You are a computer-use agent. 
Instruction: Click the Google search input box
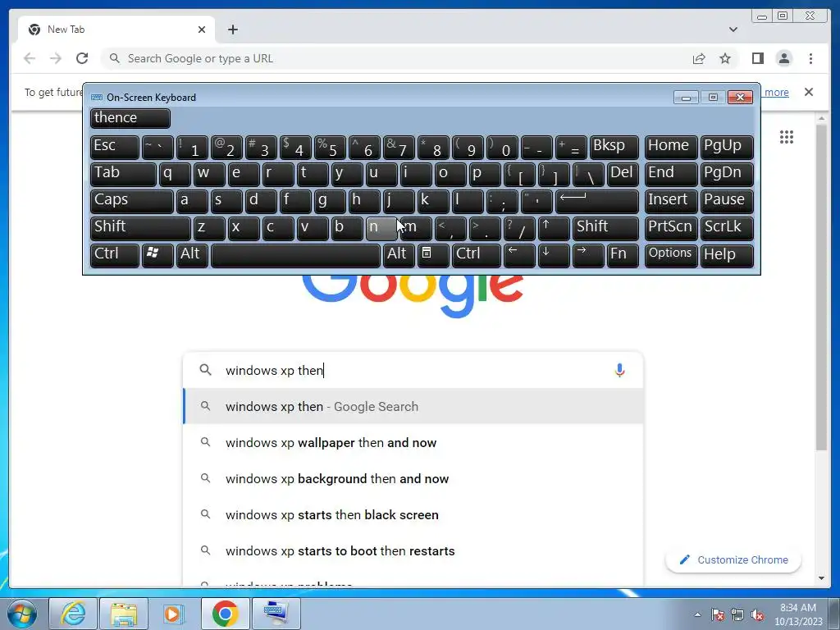413,370
